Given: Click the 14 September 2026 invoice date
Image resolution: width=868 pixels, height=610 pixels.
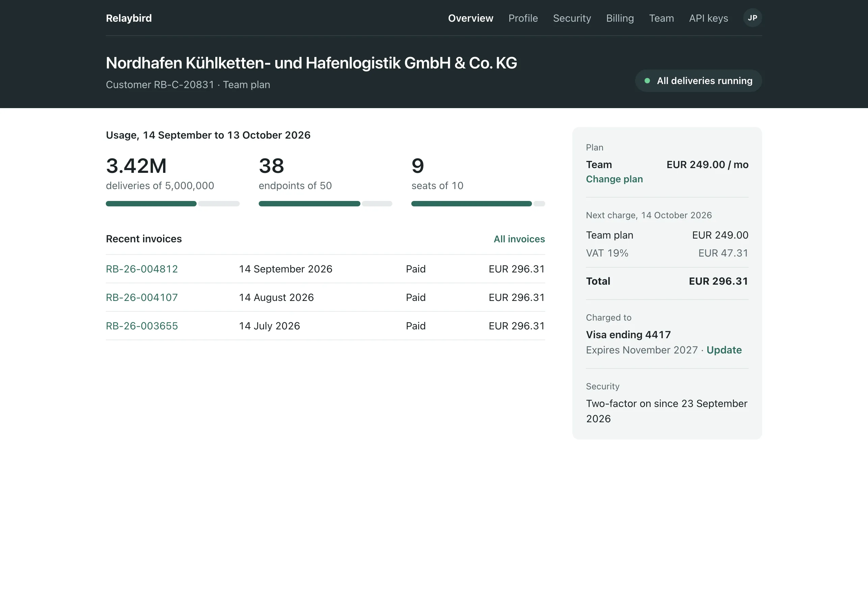Looking at the screenshot, I should tap(285, 269).
